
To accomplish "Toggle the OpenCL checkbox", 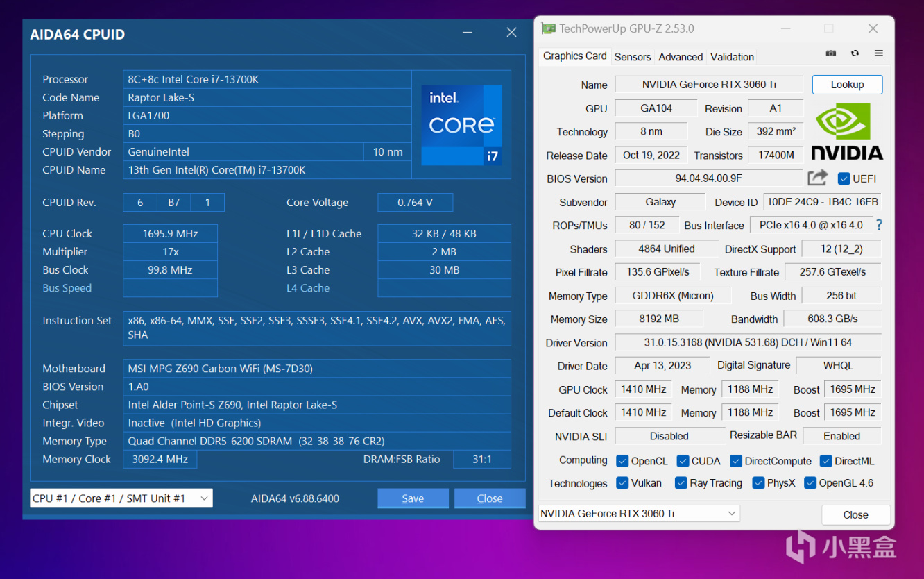I will click(622, 461).
